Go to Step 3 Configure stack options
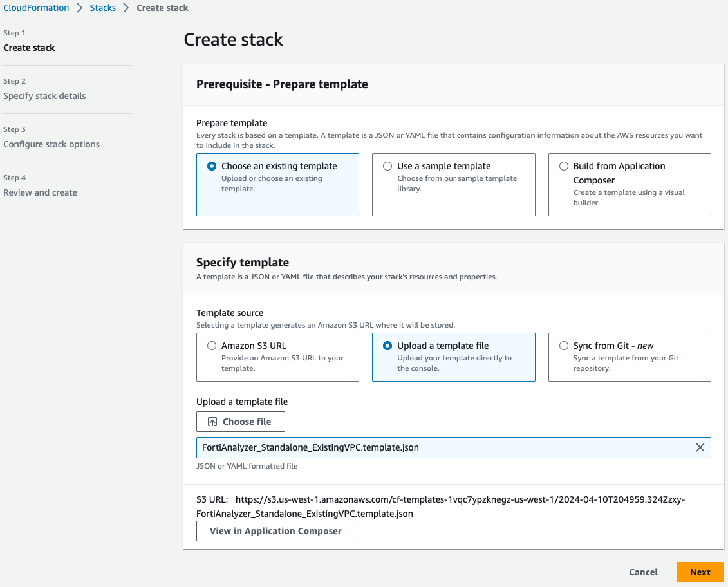This screenshot has width=728, height=587. click(51, 144)
